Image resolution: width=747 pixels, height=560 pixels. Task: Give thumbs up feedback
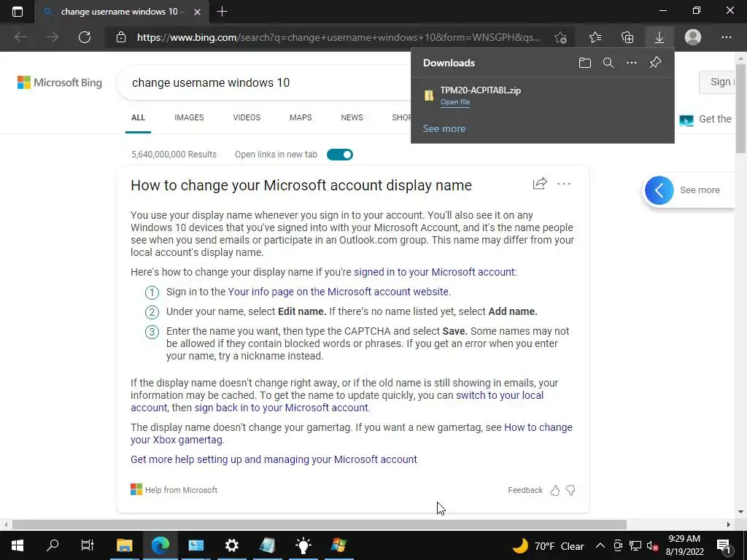555,490
